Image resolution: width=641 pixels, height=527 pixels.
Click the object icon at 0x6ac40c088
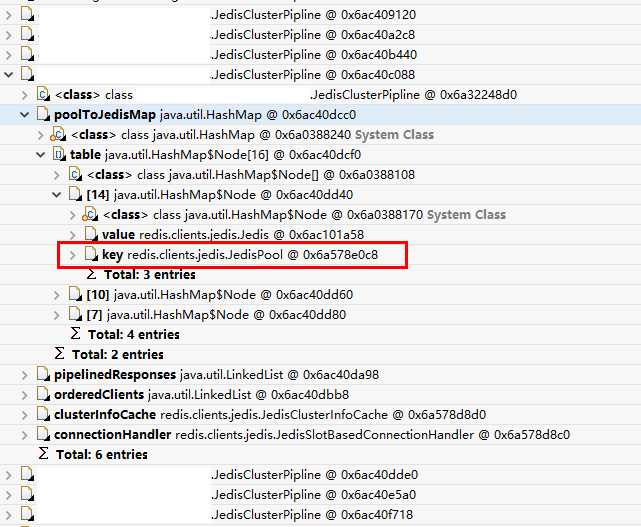[x=27, y=74]
